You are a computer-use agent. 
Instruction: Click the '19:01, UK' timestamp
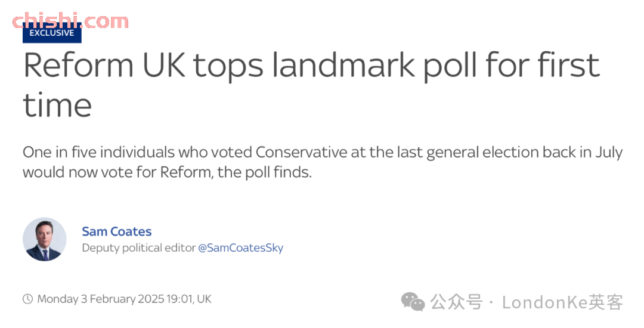[189, 299]
